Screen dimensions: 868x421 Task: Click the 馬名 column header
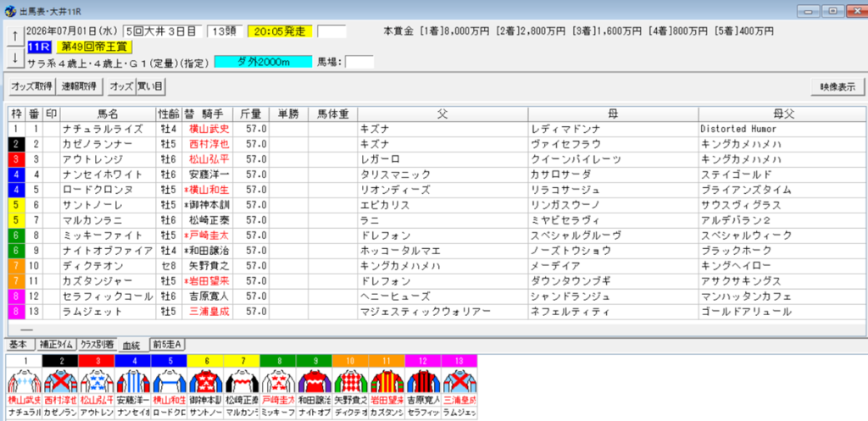coord(108,114)
